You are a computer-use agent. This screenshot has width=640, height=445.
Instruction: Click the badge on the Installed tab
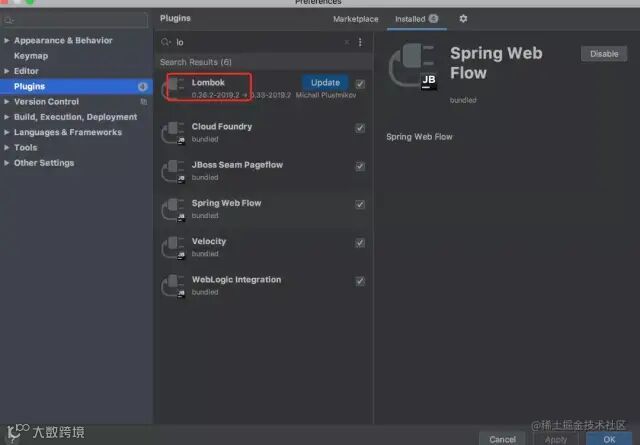click(x=433, y=18)
